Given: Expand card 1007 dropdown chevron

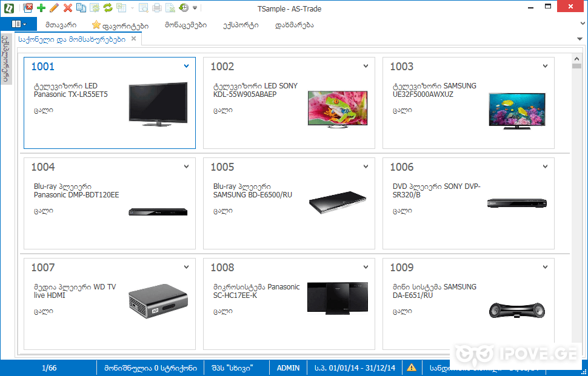Looking at the screenshot, I should [186, 267].
